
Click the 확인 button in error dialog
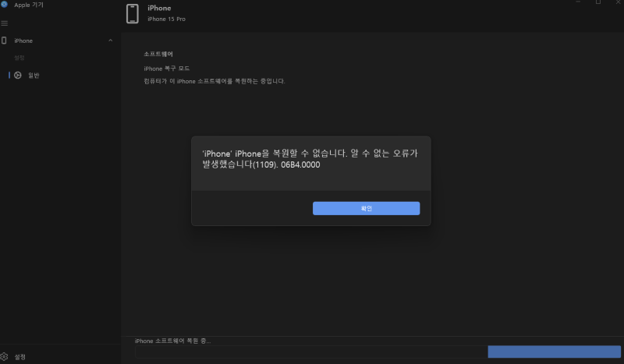click(x=366, y=208)
